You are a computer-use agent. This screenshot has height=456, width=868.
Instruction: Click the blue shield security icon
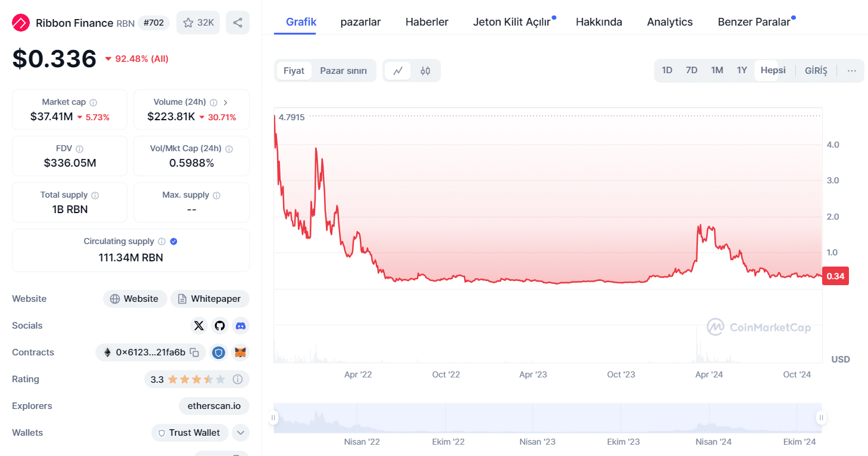pyautogui.click(x=219, y=352)
